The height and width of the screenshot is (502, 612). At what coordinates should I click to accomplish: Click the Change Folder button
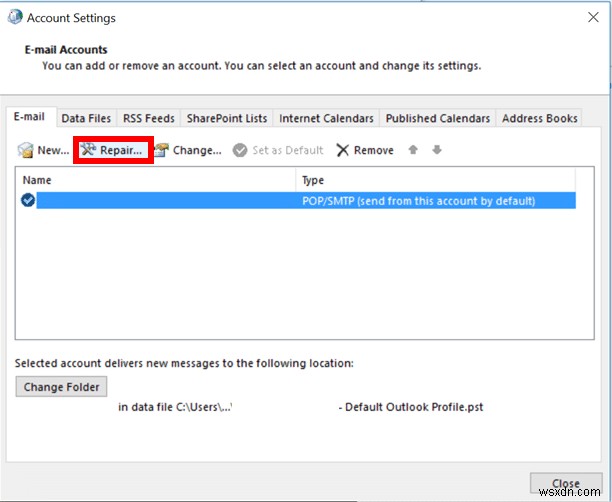coord(61,387)
